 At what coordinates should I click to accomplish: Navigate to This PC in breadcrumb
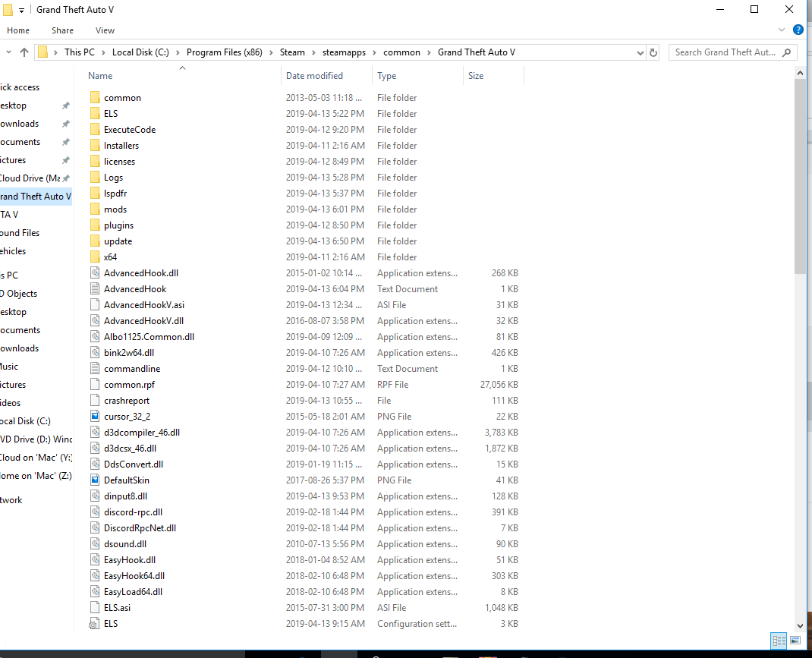tap(80, 52)
